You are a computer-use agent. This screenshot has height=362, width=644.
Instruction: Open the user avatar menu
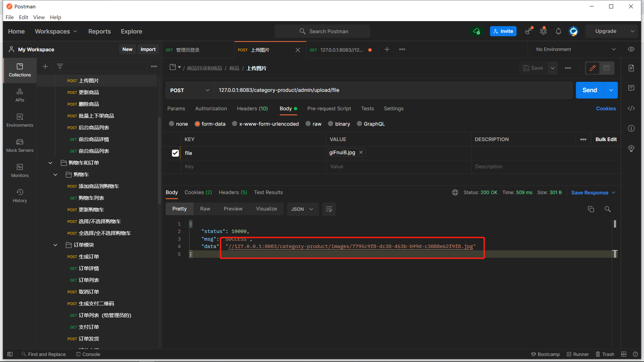click(x=574, y=31)
